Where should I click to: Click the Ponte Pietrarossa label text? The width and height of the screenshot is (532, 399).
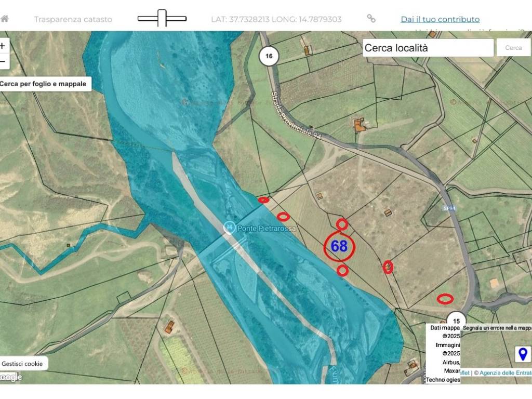click(267, 229)
